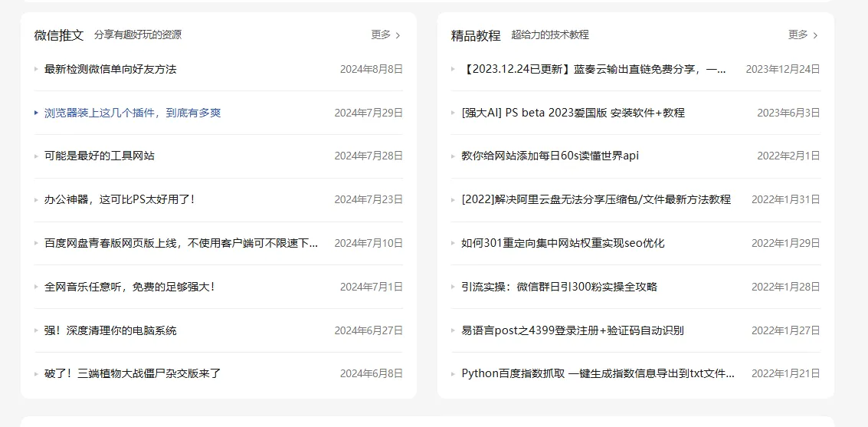The image size is (868, 427).
Task: Click triangle bullet before 教你给网站添加每日60s
Action: tap(453, 156)
